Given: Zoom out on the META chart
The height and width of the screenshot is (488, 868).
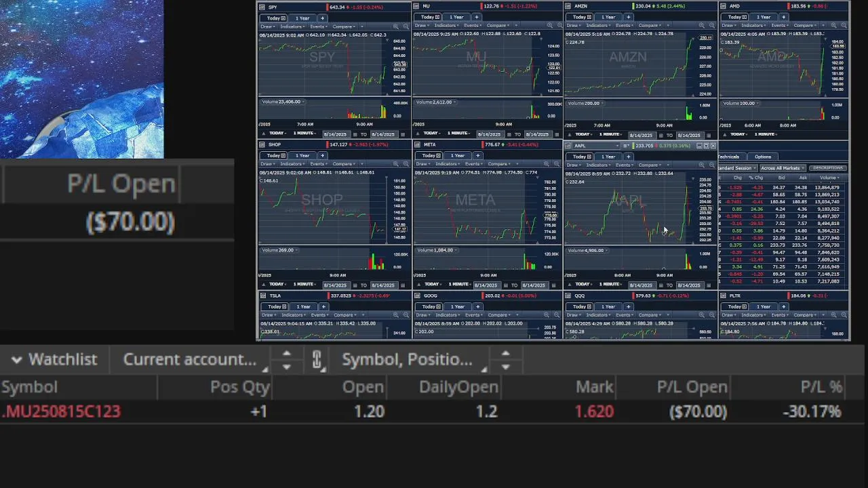Looking at the screenshot, I should [x=557, y=164].
